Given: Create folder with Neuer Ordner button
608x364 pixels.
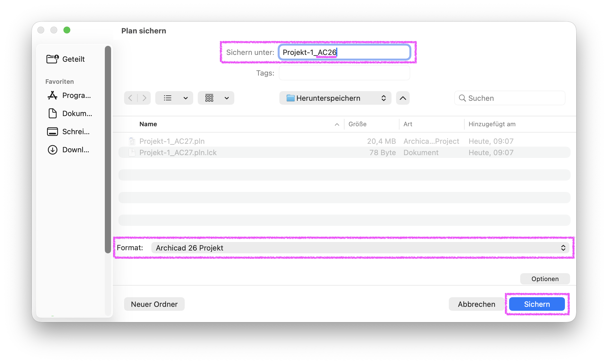Looking at the screenshot, I should 154,304.
